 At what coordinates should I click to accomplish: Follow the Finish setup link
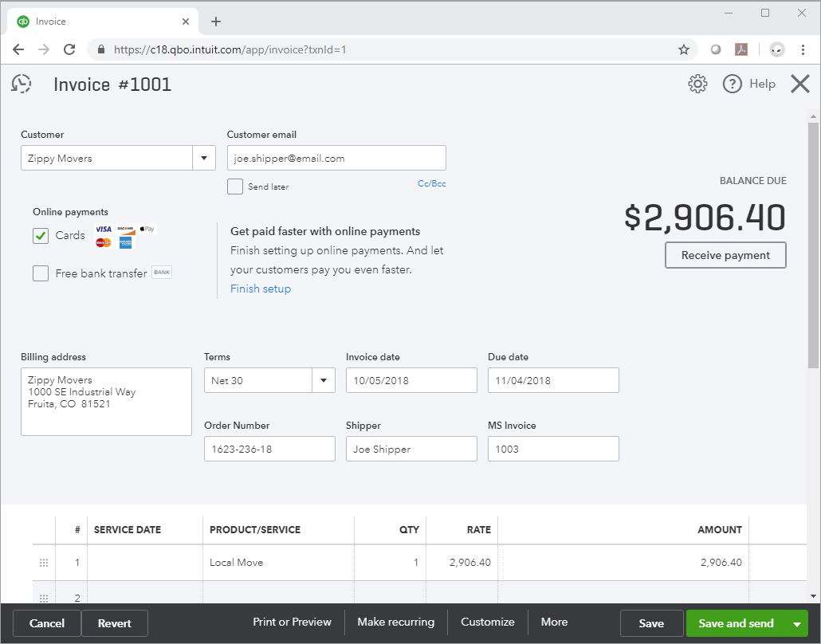point(261,289)
